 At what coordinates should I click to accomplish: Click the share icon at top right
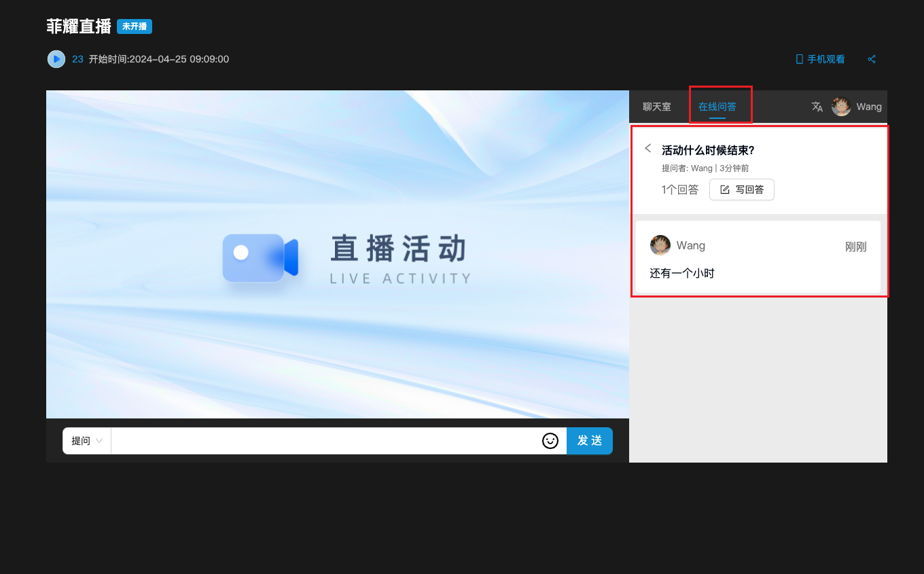pos(872,59)
